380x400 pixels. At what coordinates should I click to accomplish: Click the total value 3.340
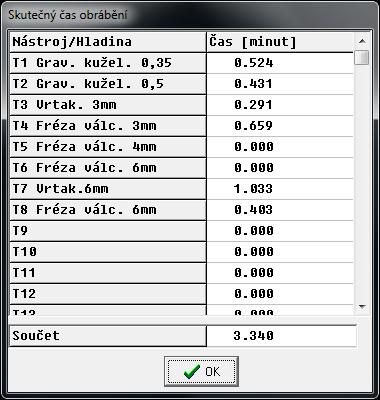254,336
